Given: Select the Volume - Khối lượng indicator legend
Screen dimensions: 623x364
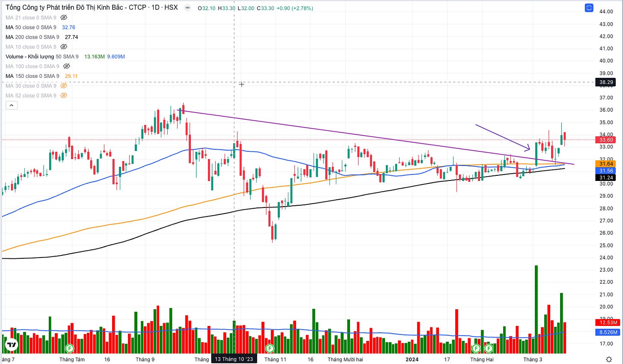Looking at the screenshot, I should (x=42, y=56).
